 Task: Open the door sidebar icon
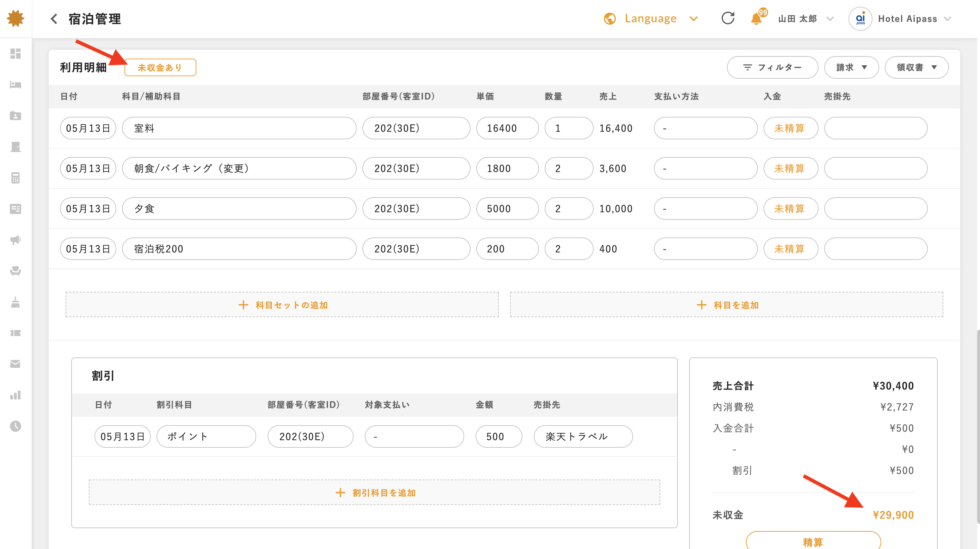coord(16,146)
